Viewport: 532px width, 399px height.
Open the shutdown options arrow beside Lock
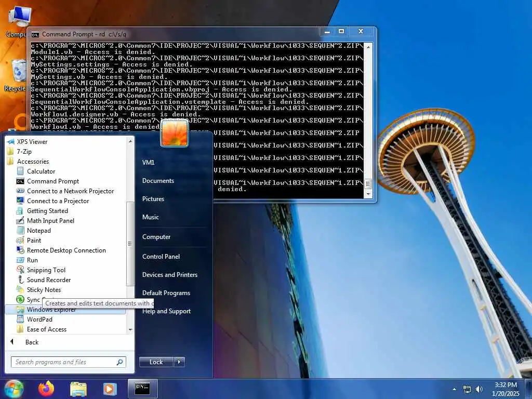pos(179,362)
